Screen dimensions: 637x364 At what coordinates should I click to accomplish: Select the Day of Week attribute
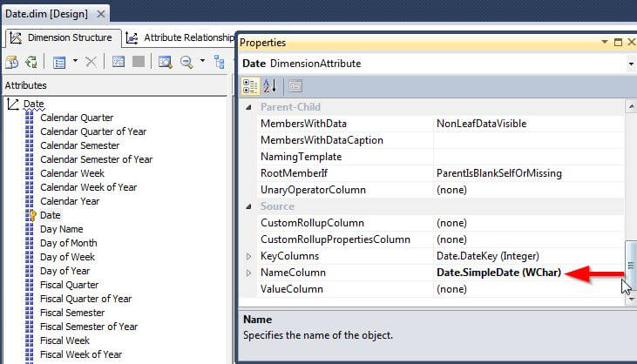tap(67, 257)
